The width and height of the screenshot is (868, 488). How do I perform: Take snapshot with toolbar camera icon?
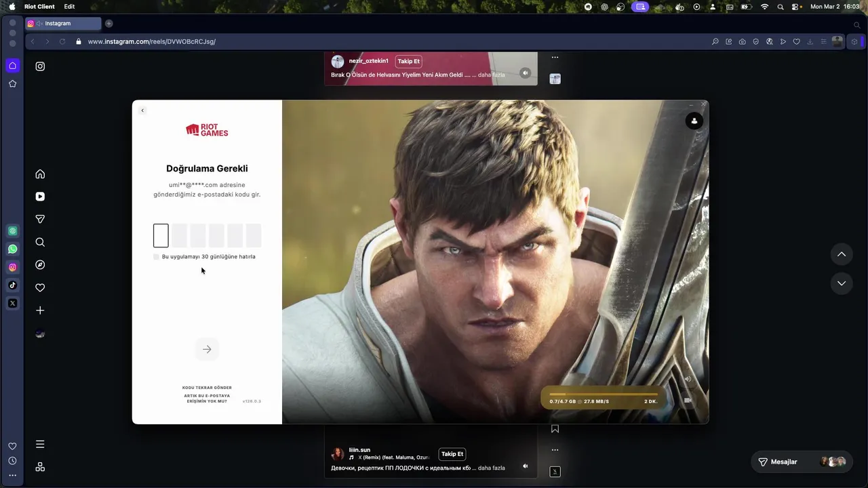coord(742,41)
